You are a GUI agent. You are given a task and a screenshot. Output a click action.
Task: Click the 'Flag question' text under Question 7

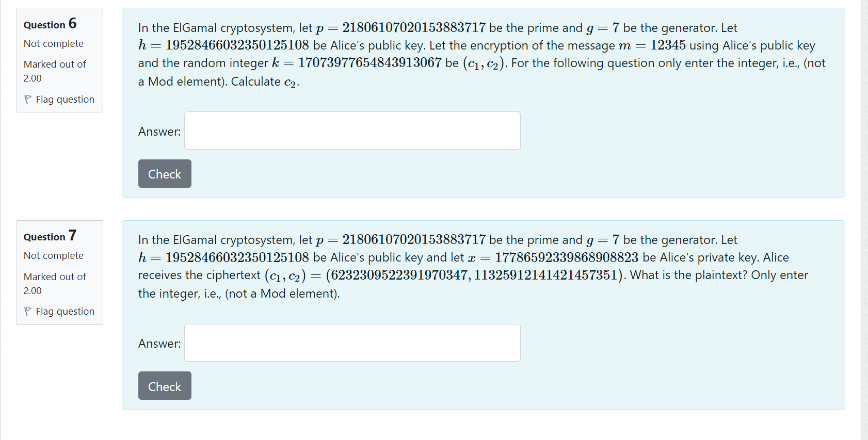(65, 311)
